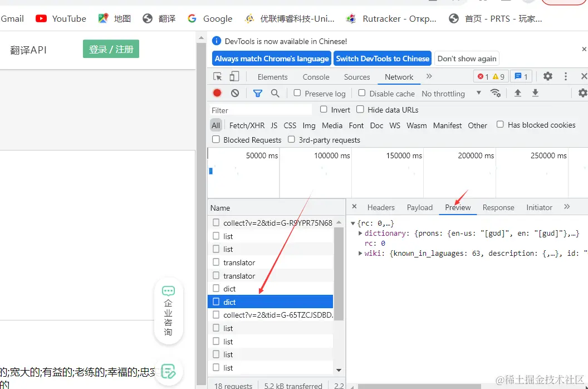Viewport: 588px width, 389px height.
Task: Select the Network tab
Action: pos(399,77)
